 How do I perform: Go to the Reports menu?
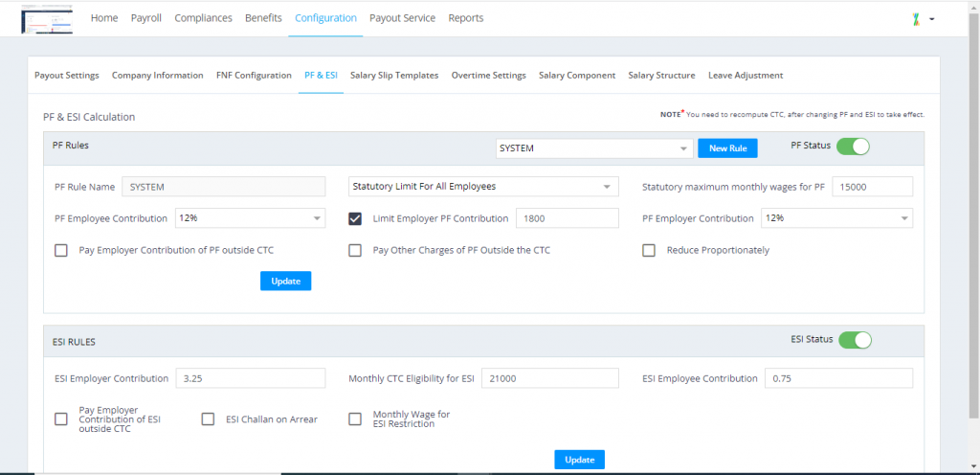coord(466,18)
